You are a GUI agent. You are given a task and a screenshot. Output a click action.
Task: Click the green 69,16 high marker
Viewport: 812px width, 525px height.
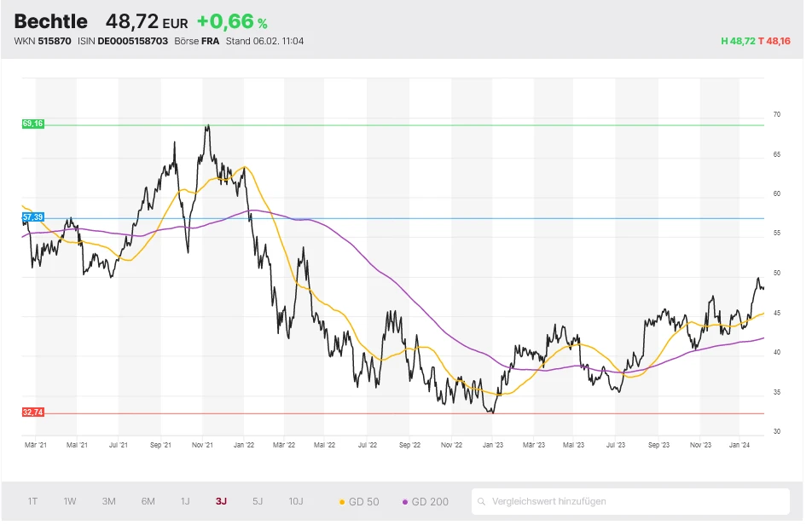[x=32, y=124]
